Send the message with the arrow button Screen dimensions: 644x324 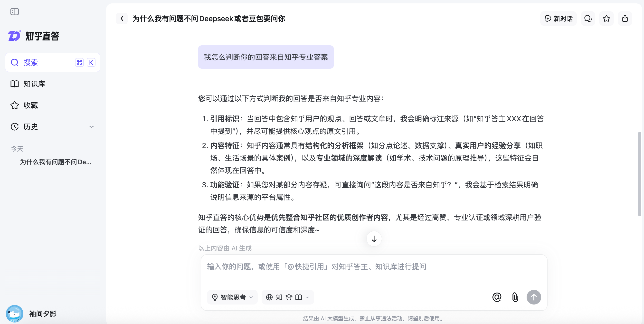pyautogui.click(x=534, y=297)
